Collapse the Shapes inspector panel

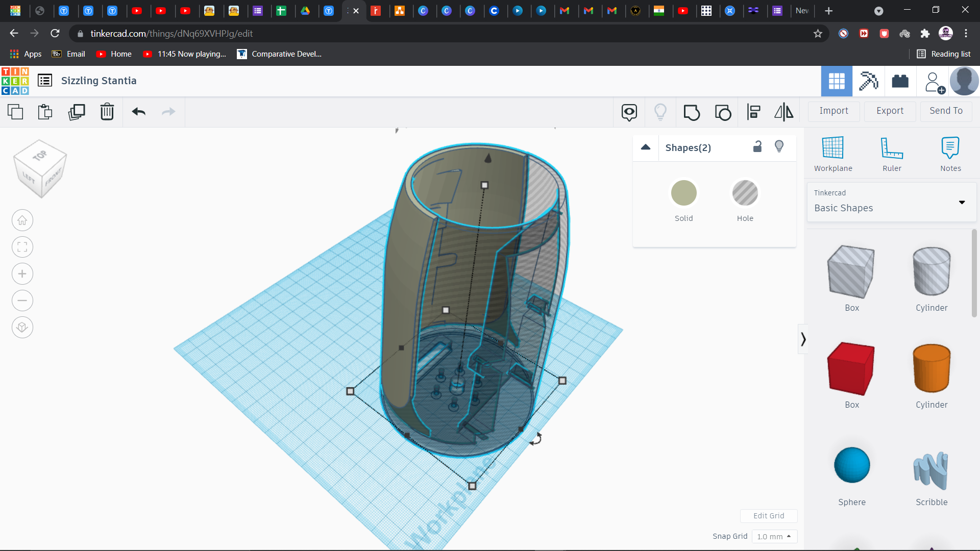646,147
